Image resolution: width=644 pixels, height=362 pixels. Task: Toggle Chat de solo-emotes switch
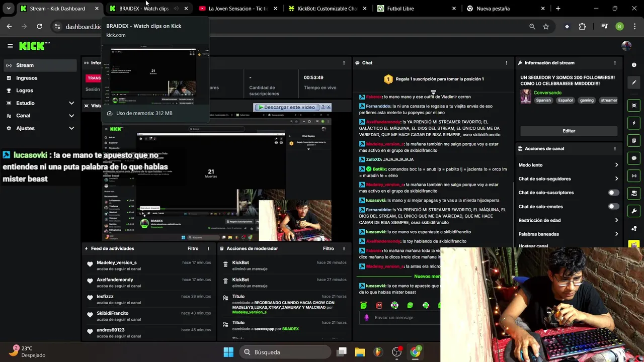point(613,206)
